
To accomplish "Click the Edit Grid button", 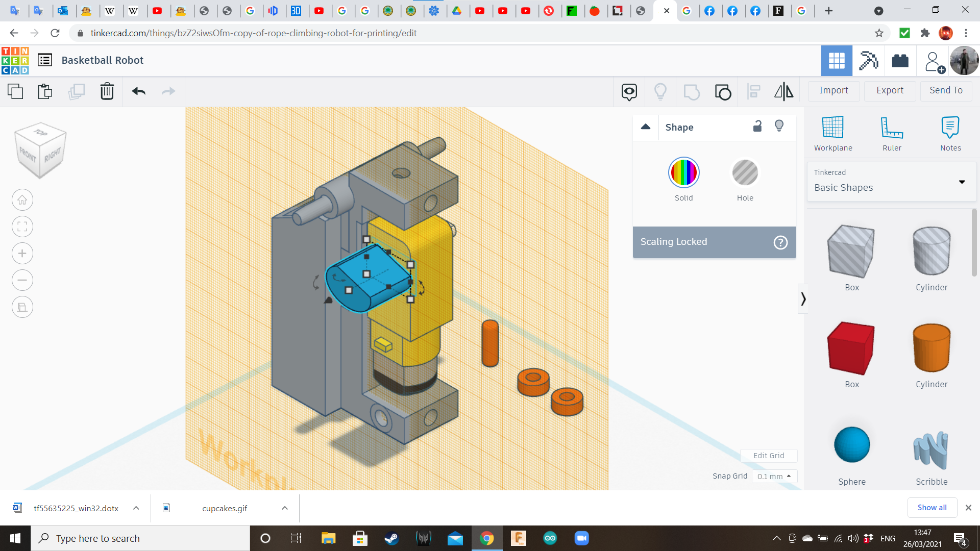I will (769, 456).
